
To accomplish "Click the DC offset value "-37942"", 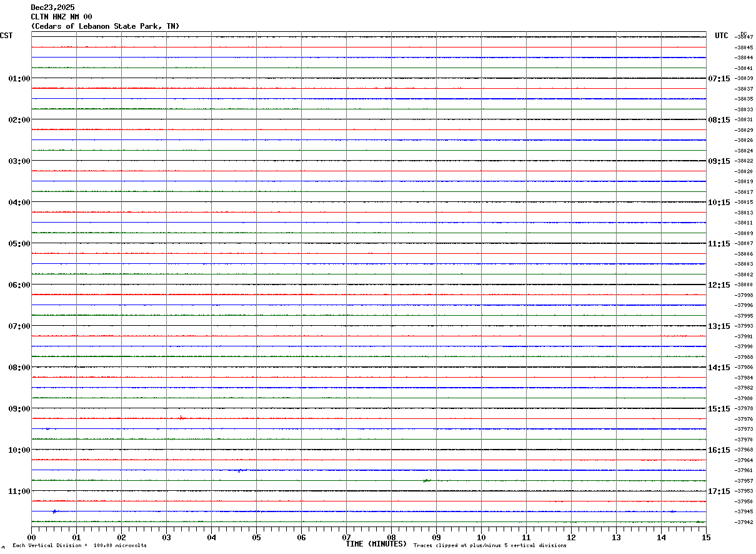I will (x=744, y=522).
